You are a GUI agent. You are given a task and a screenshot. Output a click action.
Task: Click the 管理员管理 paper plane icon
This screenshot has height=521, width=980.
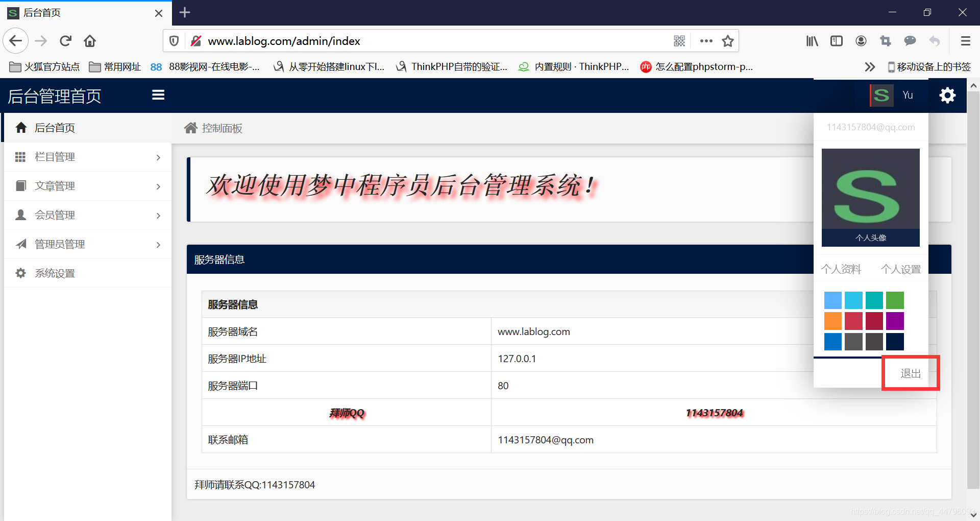tap(20, 244)
